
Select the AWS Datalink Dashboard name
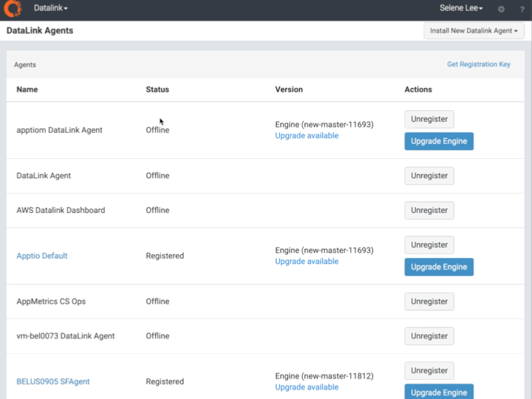pyautogui.click(x=61, y=211)
